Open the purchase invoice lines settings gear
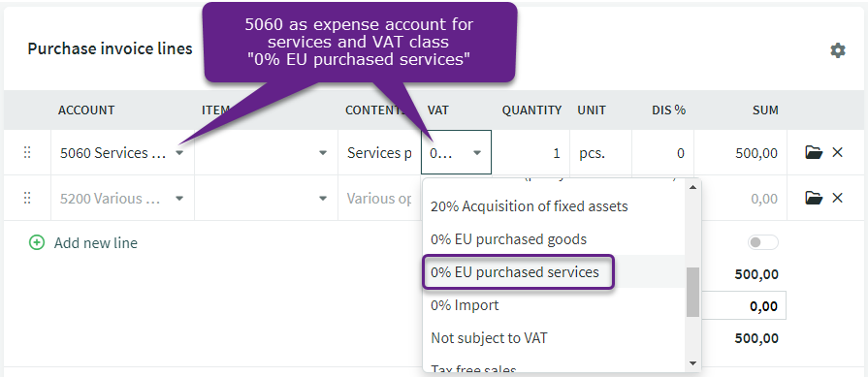 [x=838, y=50]
